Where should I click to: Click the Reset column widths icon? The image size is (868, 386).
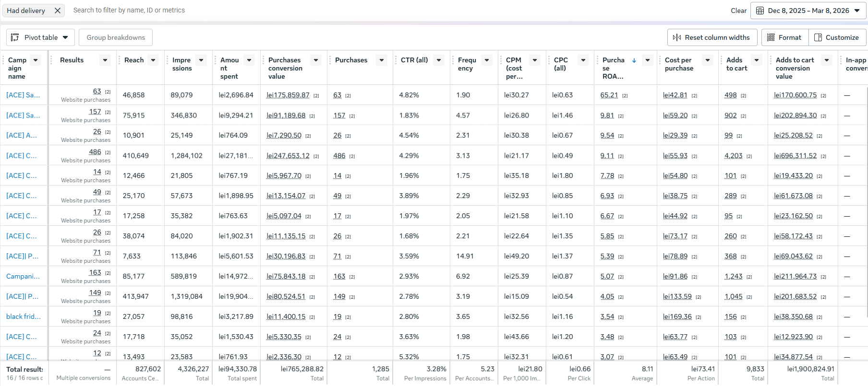(677, 37)
